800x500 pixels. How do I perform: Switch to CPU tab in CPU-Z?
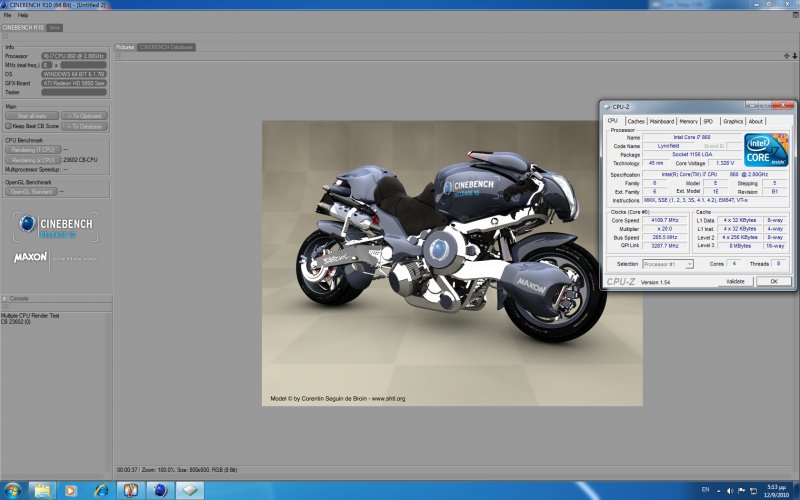click(x=613, y=121)
